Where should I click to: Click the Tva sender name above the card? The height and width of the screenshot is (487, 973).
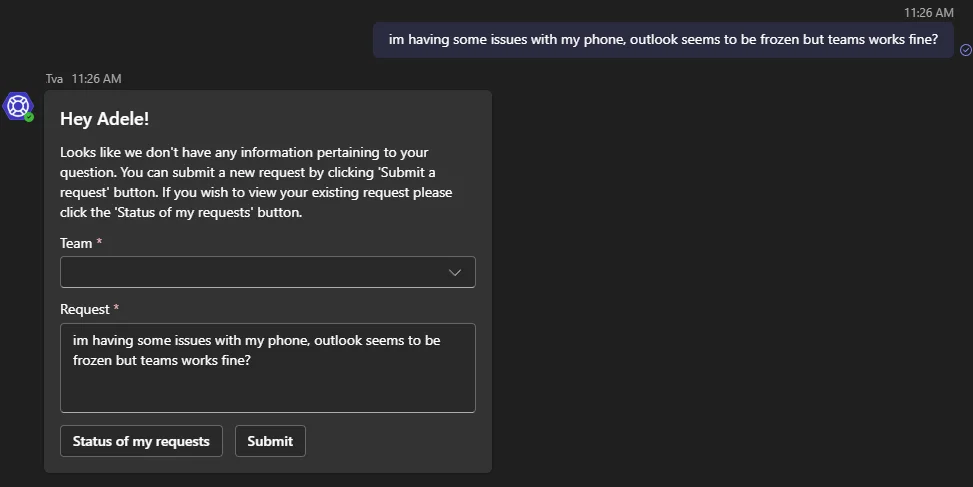(x=54, y=79)
